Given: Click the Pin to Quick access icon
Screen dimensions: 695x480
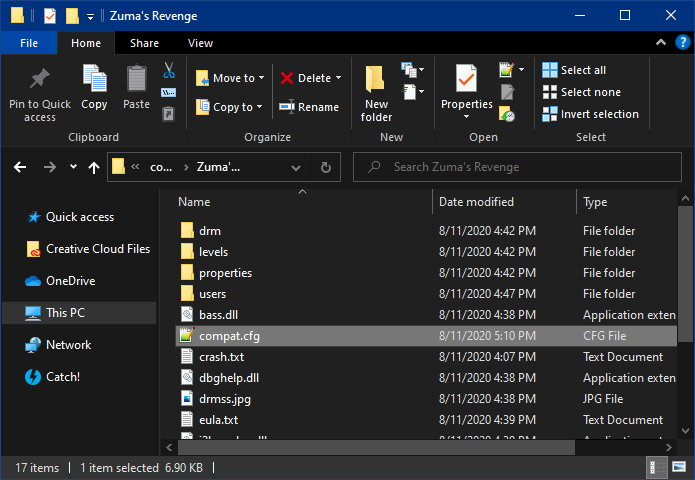Looking at the screenshot, I should (x=39, y=79).
